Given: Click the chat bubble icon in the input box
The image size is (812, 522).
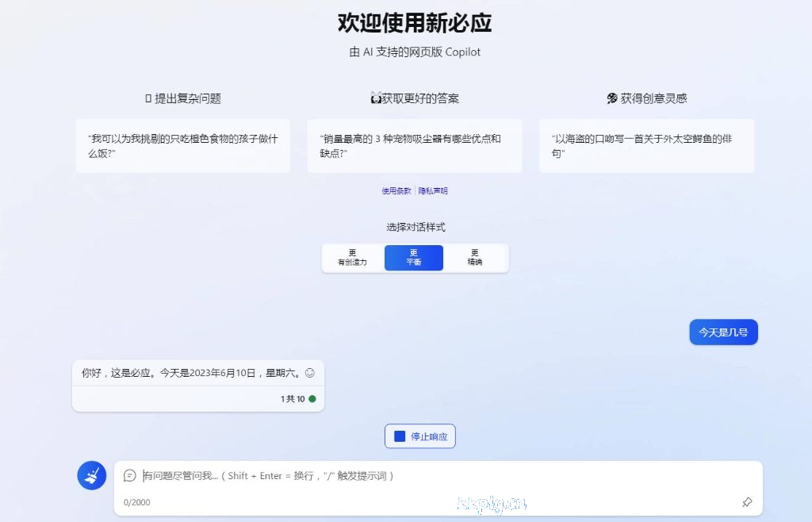Looking at the screenshot, I should point(129,475).
